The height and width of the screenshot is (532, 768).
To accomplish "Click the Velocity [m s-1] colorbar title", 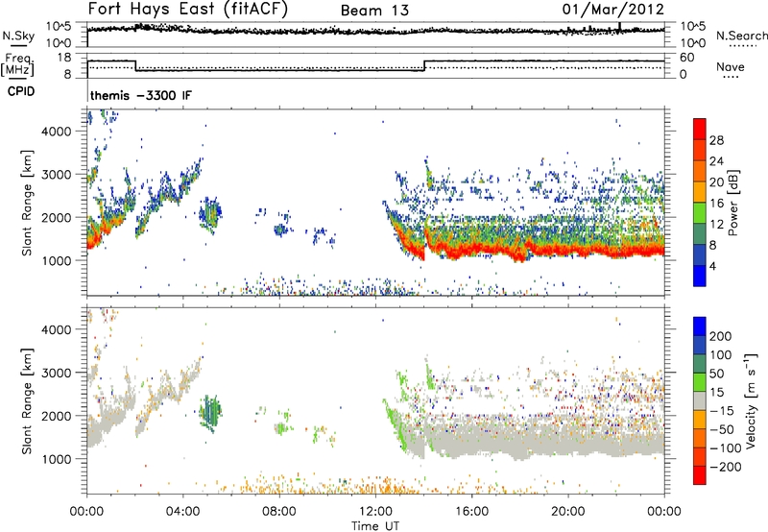I will click(751, 401).
